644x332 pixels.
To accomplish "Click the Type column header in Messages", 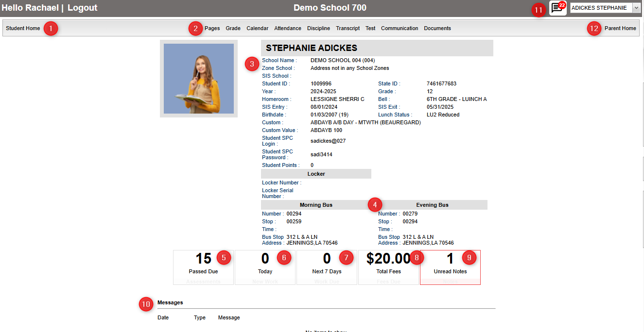I will (200, 317).
